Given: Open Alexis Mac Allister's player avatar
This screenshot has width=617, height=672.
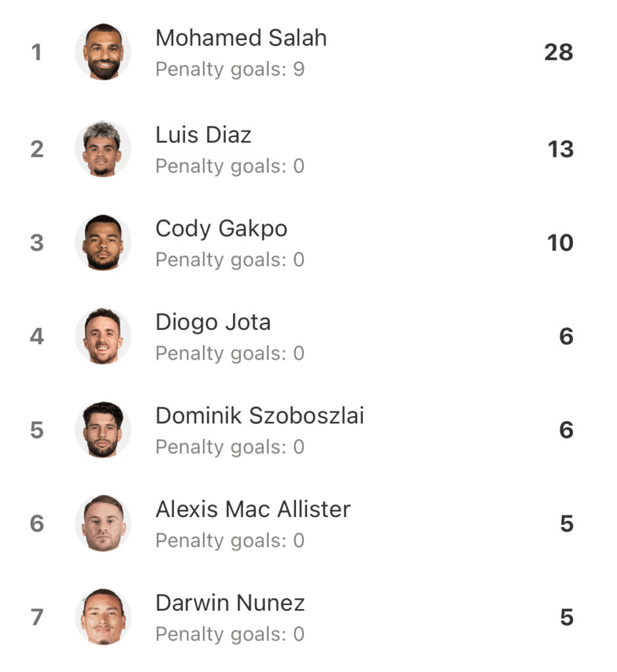Looking at the screenshot, I should click(x=103, y=523).
